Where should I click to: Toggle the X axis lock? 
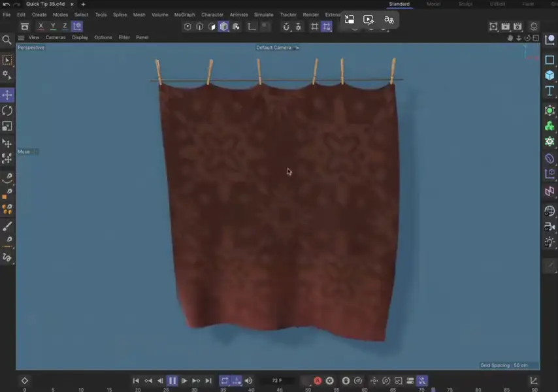[x=41, y=27]
